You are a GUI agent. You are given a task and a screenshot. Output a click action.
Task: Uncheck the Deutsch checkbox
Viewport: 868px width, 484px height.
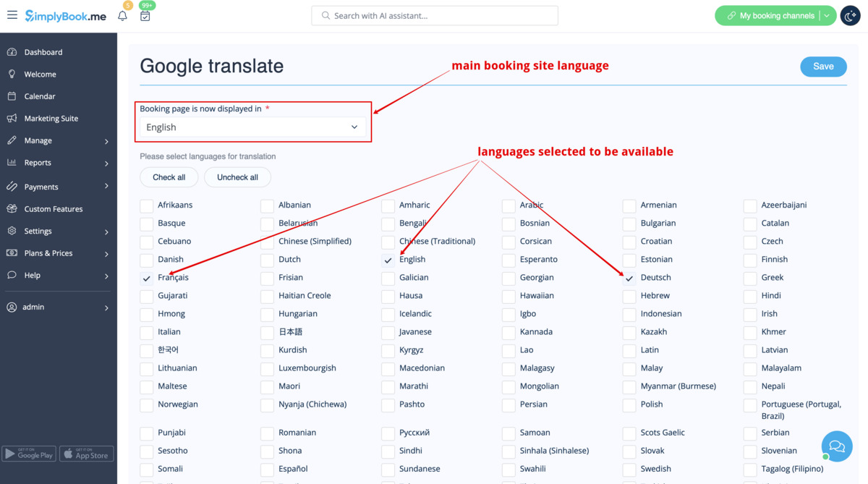click(x=629, y=278)
